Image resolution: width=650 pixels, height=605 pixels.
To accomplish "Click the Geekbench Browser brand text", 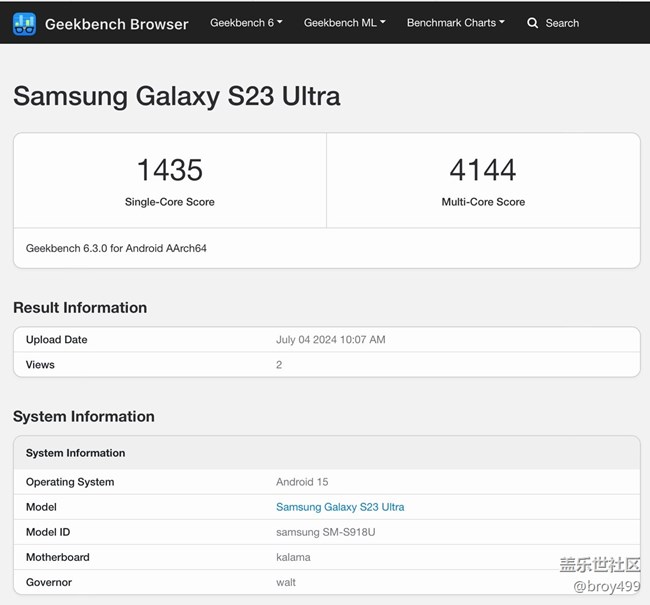I will (116, 23).
